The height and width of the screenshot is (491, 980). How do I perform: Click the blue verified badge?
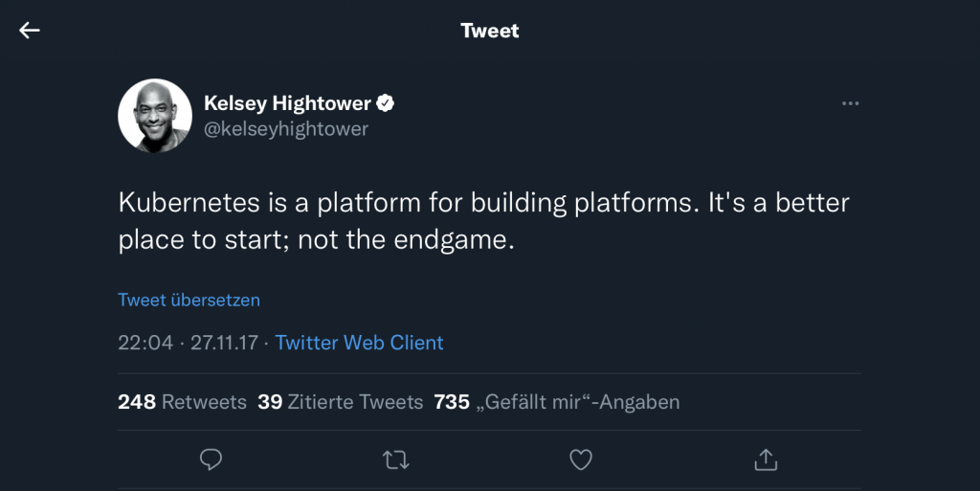pos(385,103)
